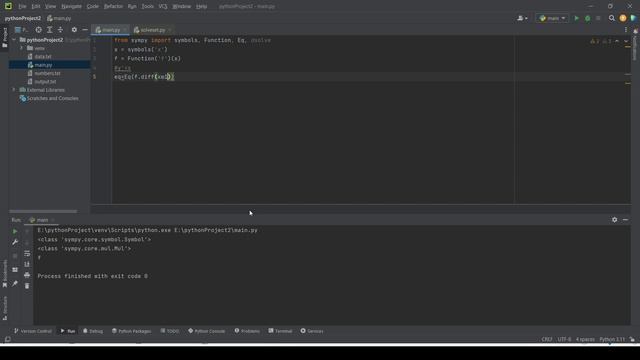Viewport: 640px width, 360px height.
Task: Open Python Packages tool window
Action: 131,331
